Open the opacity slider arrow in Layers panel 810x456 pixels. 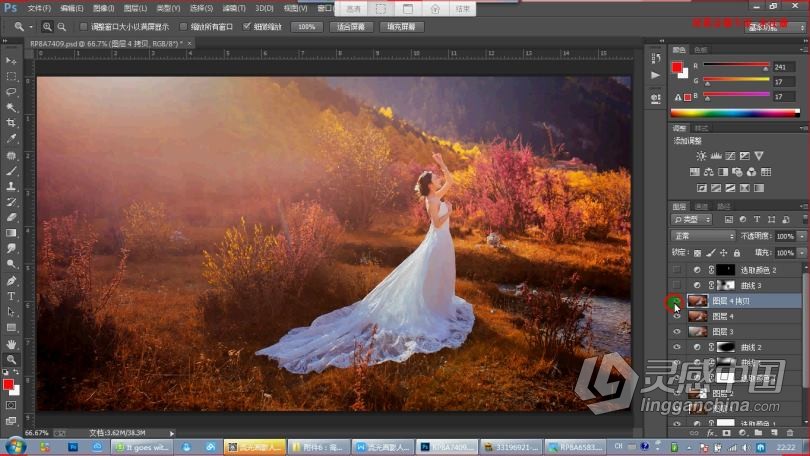pos(802,236)
